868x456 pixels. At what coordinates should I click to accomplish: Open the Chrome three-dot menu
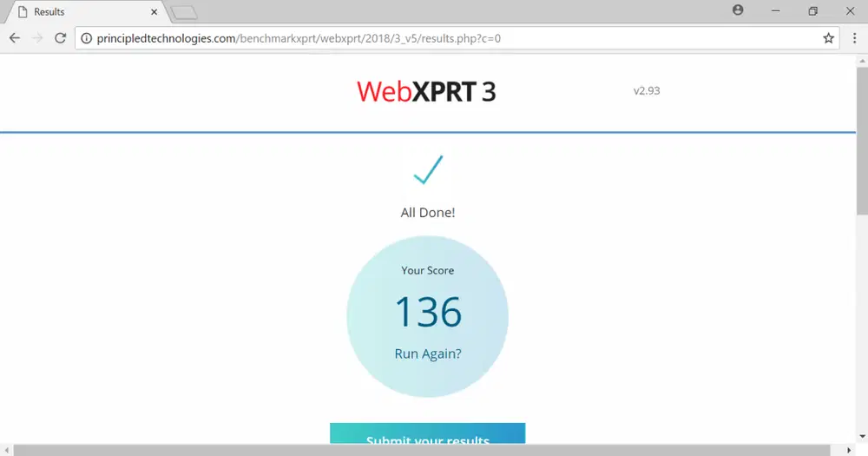click(x=854, y=38)
